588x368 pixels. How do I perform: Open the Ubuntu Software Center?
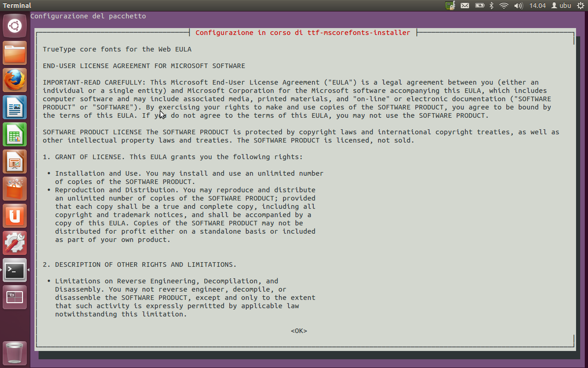click(x=15, y=189)
